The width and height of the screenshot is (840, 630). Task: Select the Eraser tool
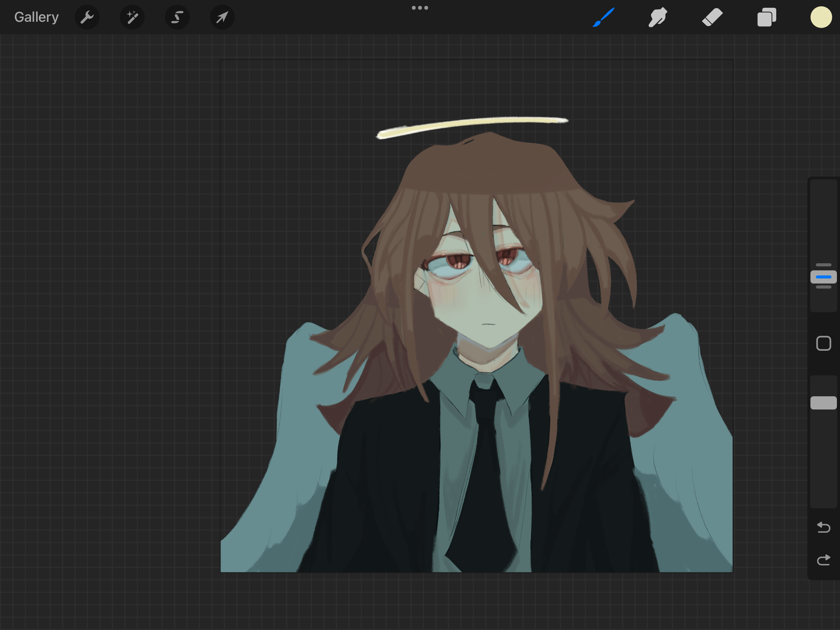coord(712,17)
